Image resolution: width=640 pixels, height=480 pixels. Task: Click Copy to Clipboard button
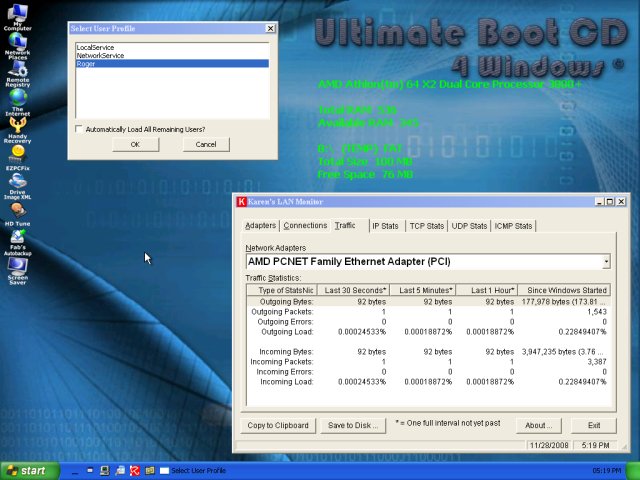tap(278, 425)
